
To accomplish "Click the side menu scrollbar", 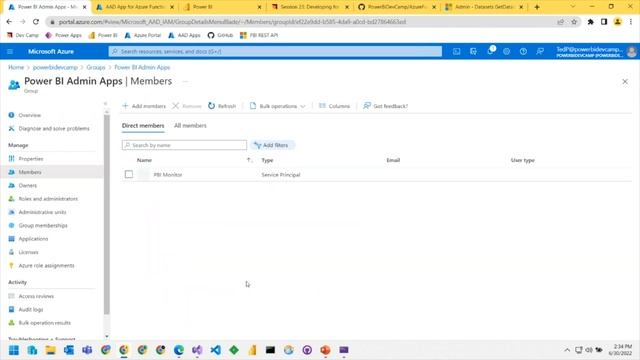I will point(107,214).
